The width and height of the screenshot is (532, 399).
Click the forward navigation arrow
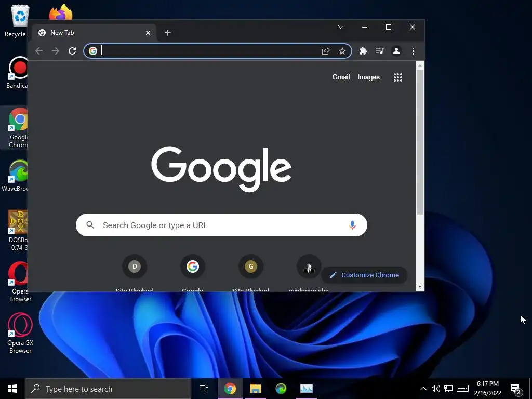click(x=55, y=51)
